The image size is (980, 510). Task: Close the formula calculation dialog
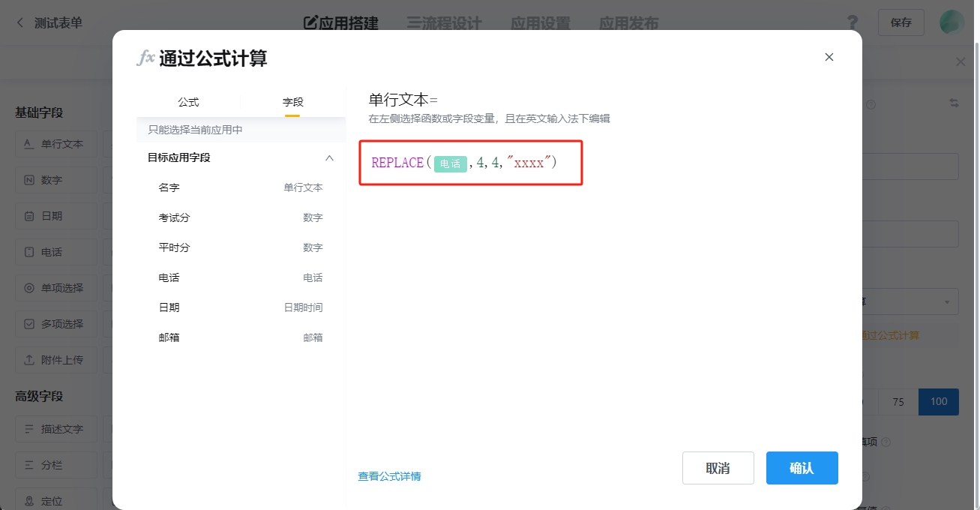829,57
